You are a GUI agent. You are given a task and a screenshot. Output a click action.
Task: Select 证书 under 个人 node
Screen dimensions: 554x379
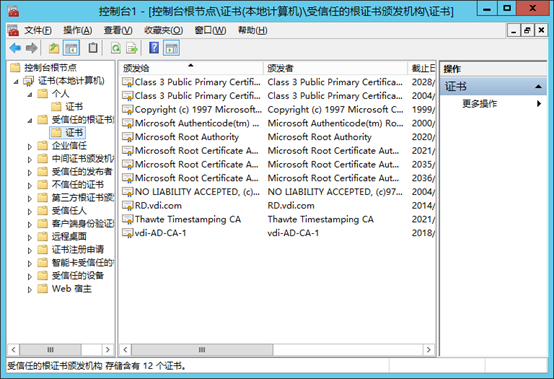tap(74, 106)
